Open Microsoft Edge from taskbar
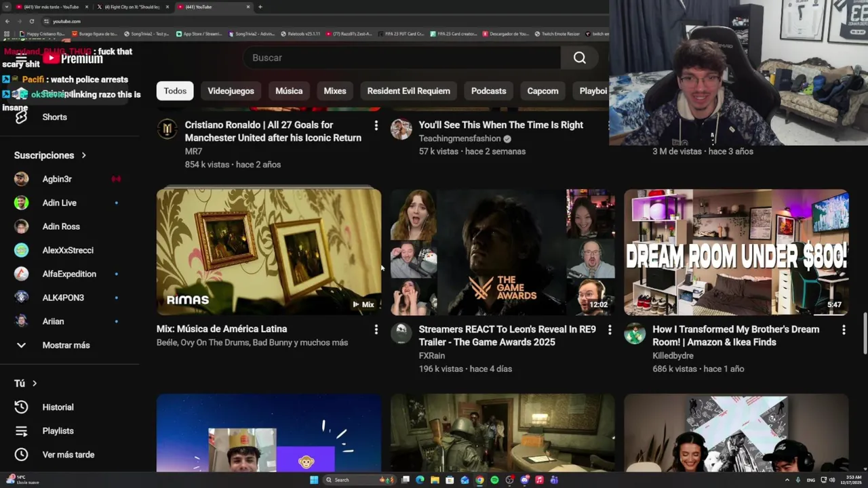 (420, 480)
